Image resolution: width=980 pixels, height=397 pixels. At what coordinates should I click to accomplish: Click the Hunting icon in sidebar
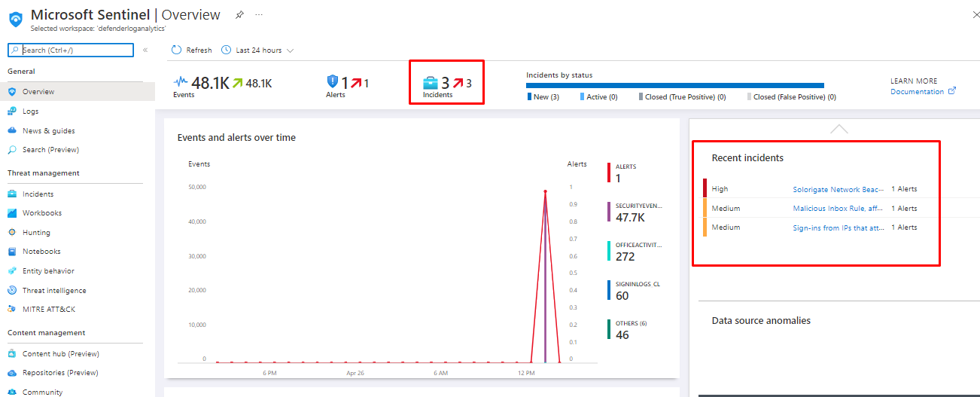click(12, 233)
